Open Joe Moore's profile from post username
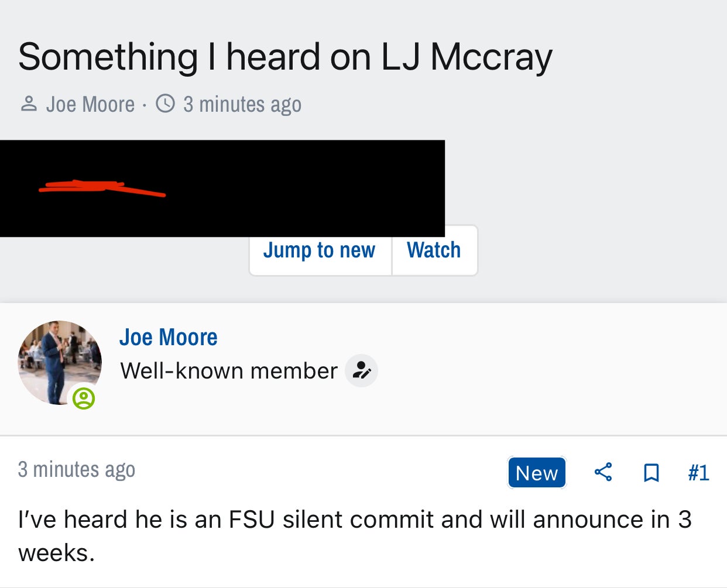The image size is (727, 588). 169,338
